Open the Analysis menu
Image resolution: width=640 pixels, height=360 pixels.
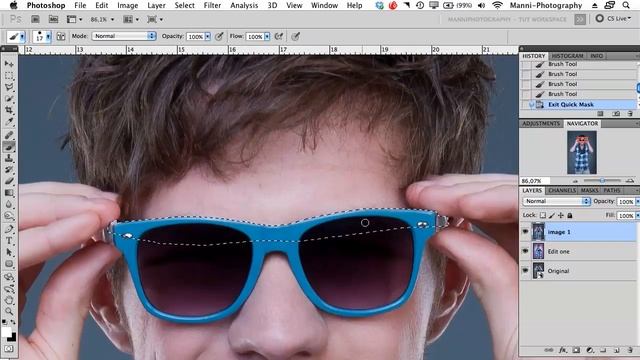(x=244, y=5)
